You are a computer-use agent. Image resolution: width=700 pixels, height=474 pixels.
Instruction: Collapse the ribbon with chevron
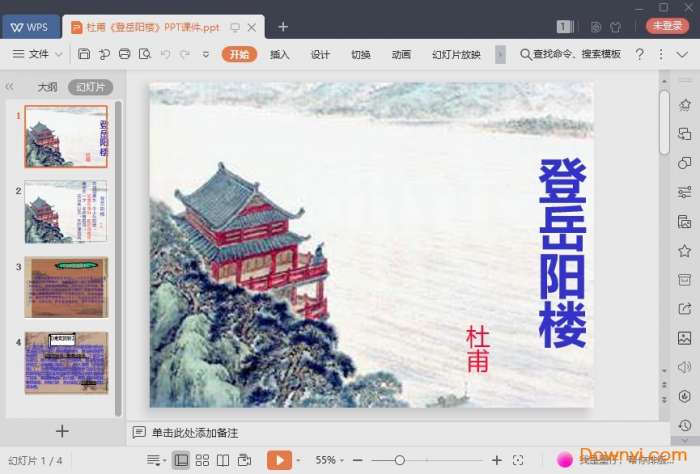click(682, 55)
